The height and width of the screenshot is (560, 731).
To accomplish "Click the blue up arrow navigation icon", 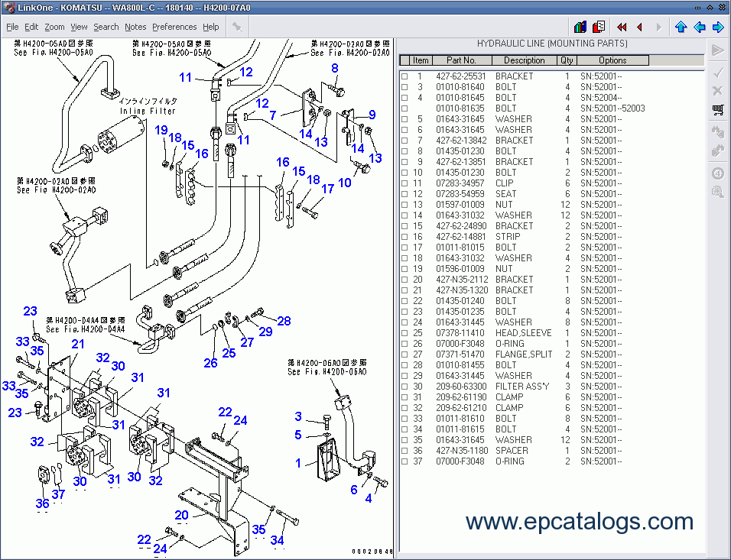I will click(681, 27).
